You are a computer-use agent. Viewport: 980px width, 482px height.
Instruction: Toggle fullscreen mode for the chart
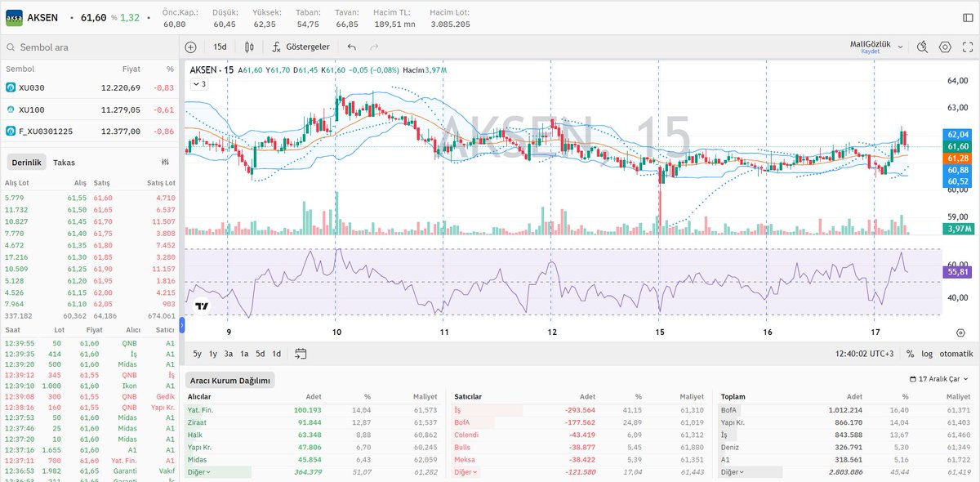pos(967,47)
